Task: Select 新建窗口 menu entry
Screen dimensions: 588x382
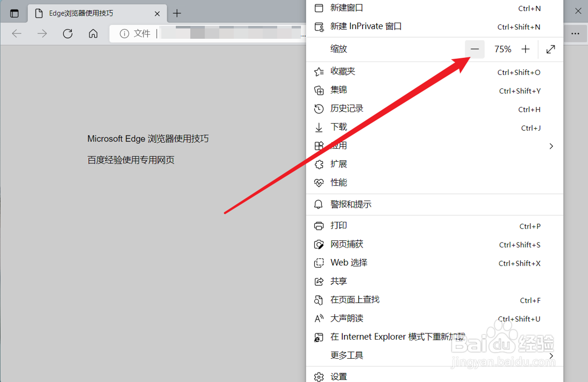Action: pyautogui.click(x=434, y=8)
